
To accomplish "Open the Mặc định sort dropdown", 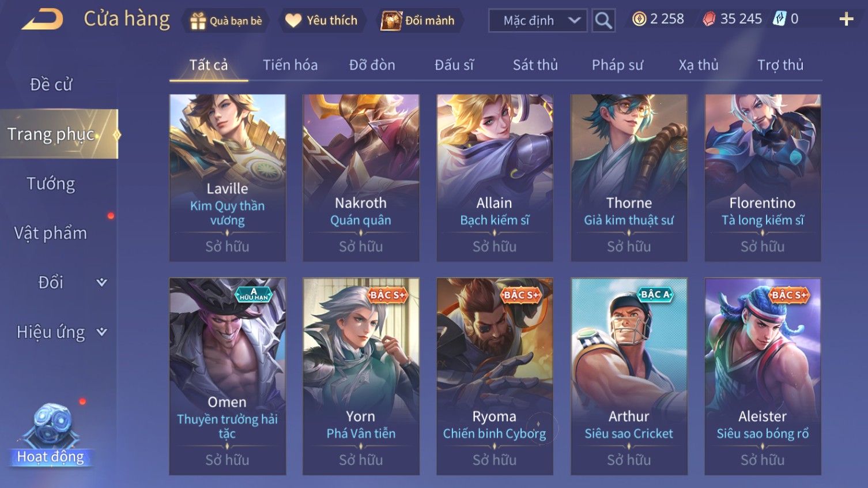I will click(x=538, y=21).
